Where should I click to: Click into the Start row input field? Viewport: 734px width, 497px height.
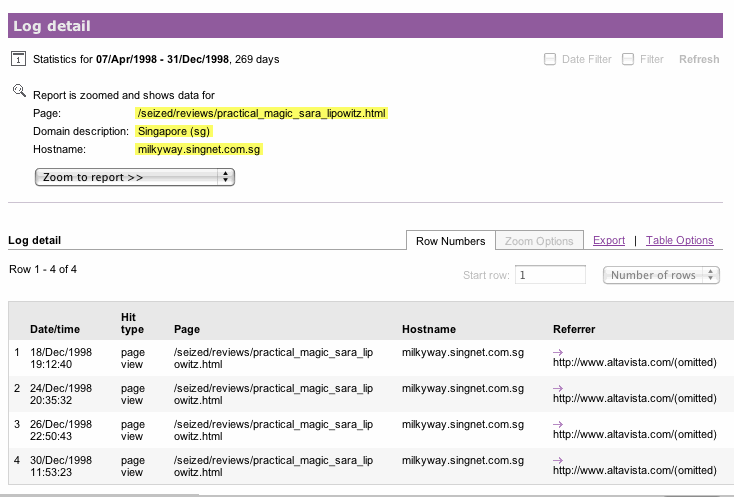tap(550, 275)
